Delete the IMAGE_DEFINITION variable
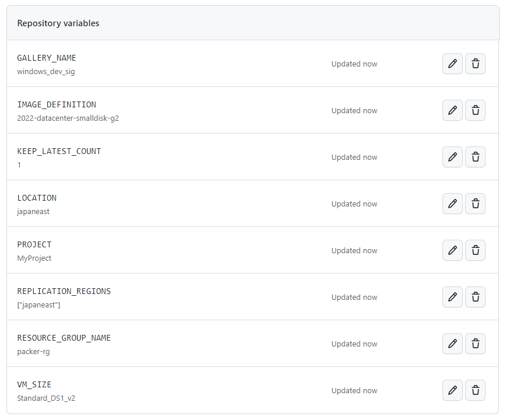 tap(475, 110)
